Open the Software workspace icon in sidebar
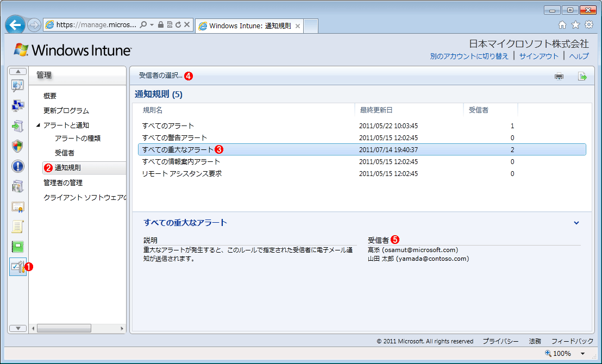Image resolution: width=602 pixels, height=364 pixels. coord(18,186)
